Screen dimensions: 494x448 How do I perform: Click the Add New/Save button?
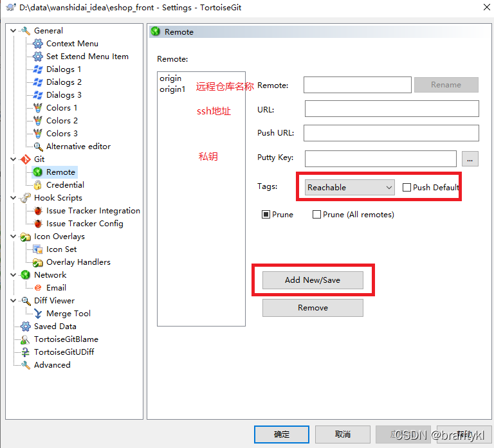pyautogui.click(x=313, y=280)
